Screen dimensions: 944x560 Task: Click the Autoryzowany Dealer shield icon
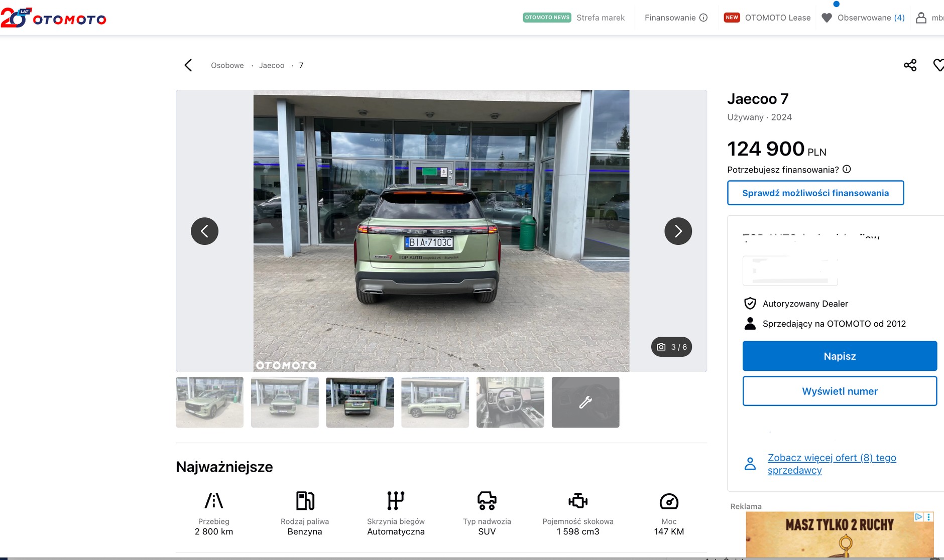tap(750, 303)
